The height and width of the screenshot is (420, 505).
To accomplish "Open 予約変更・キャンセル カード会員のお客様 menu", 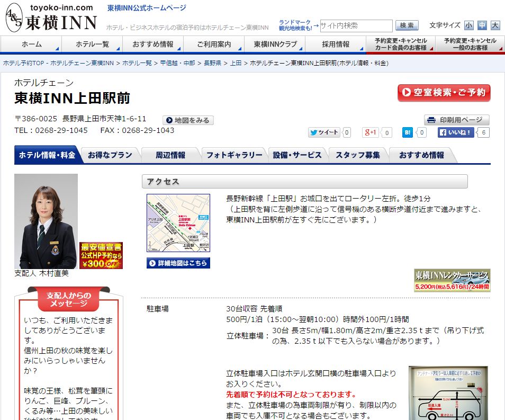I will coord(401,44).
